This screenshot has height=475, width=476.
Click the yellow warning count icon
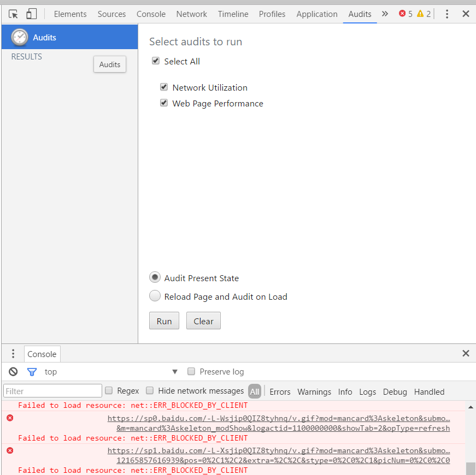click(x=420, y=14)
